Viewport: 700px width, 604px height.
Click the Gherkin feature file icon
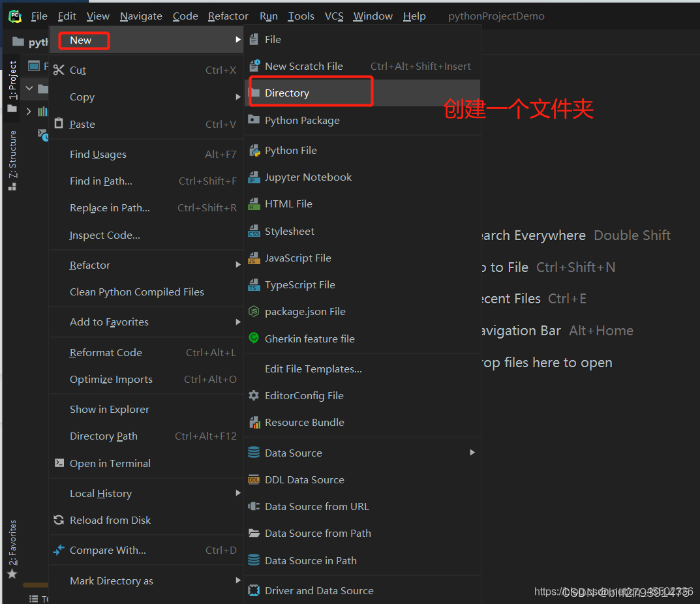[x=254, y=339]
